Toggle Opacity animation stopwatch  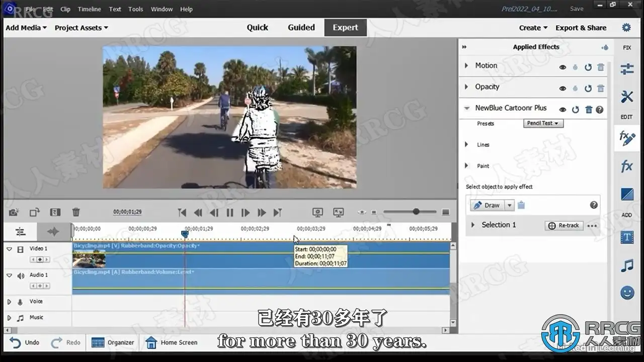[x=576, y=88]
